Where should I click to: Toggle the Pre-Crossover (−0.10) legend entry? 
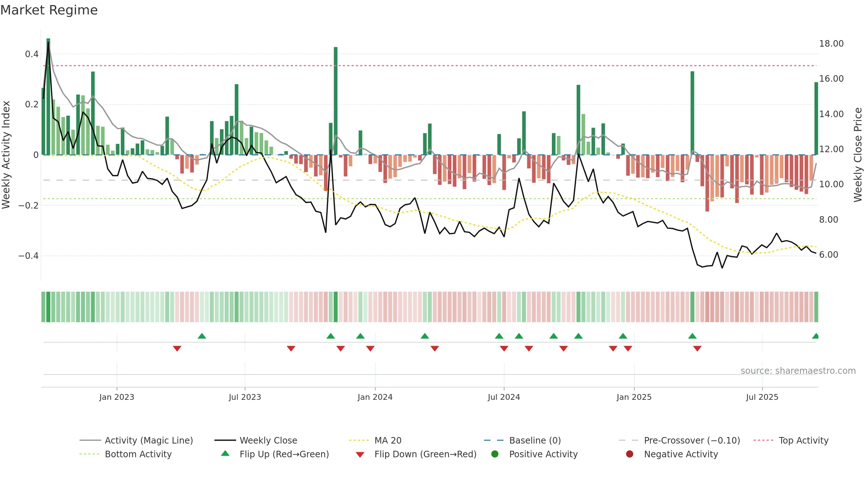679,440
